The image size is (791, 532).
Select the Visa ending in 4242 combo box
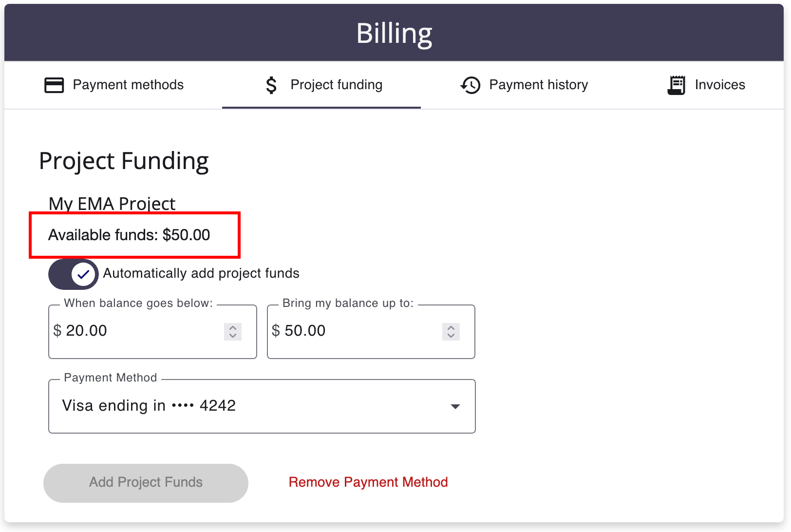(262, 406)
